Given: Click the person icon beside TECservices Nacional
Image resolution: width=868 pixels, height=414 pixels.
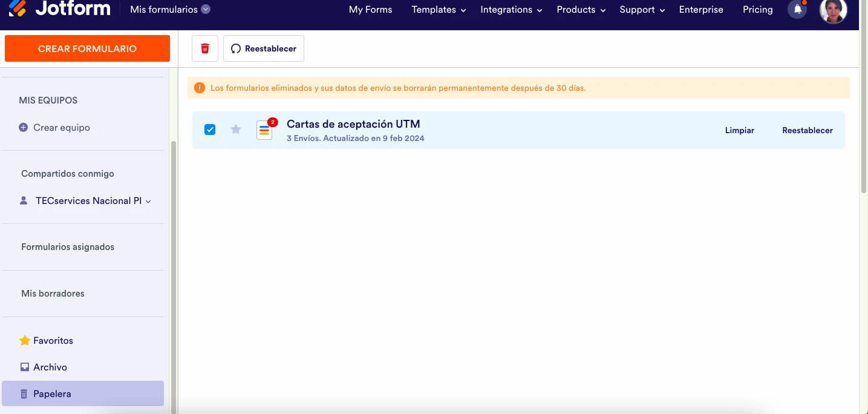Looking at the screenshot, I should [23, 200].
